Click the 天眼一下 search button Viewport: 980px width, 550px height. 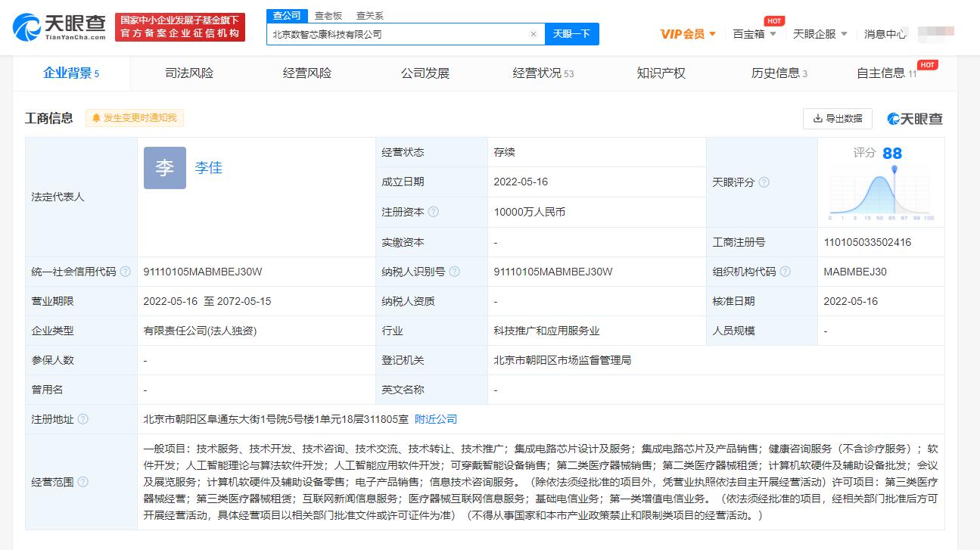pyautogui.click(x=571, y=34)
